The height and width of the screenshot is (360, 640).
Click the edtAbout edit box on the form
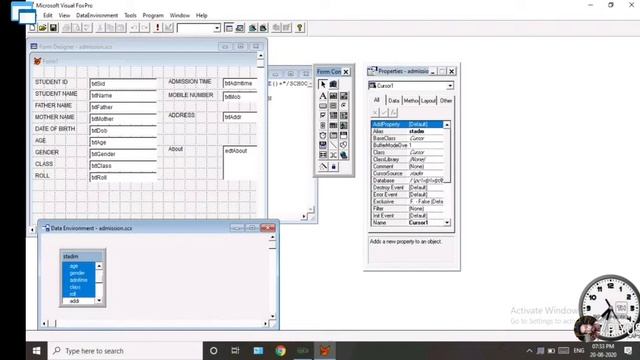(240, 162)
